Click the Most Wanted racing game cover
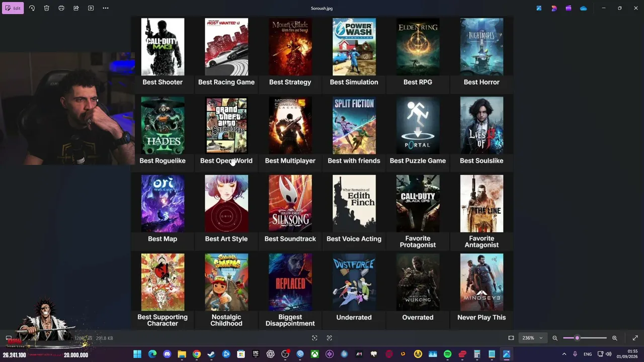This screenshot has width=644, height=362. pos(226,47)
